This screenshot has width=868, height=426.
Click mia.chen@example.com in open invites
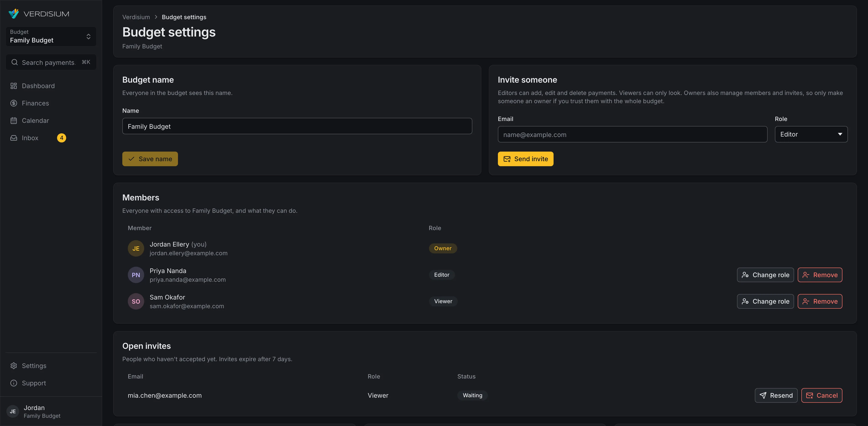point(165,395)
